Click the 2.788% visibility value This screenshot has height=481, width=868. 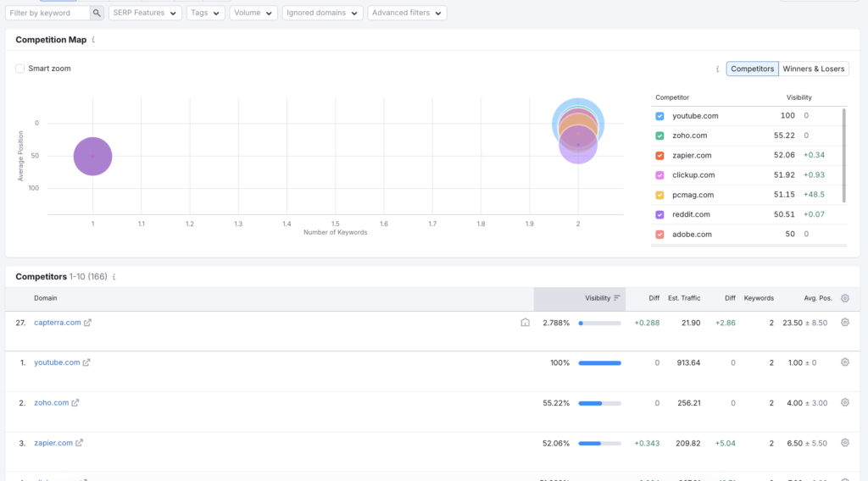556,323
